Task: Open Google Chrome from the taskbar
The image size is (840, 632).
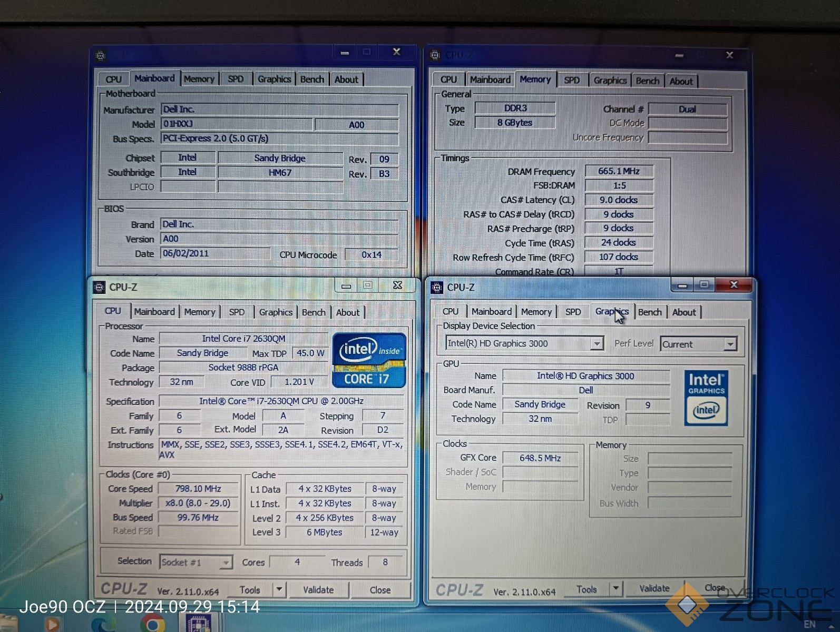Action: pyautogui.click(x=152, y=624)
